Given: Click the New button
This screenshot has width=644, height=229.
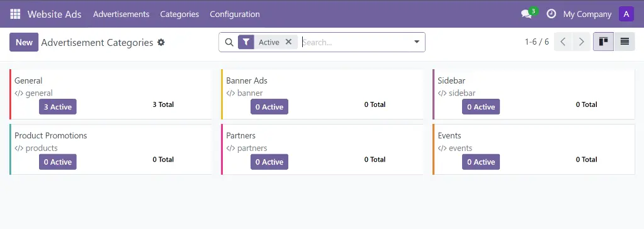Looking at the screenshot, I should pos(24,42).
